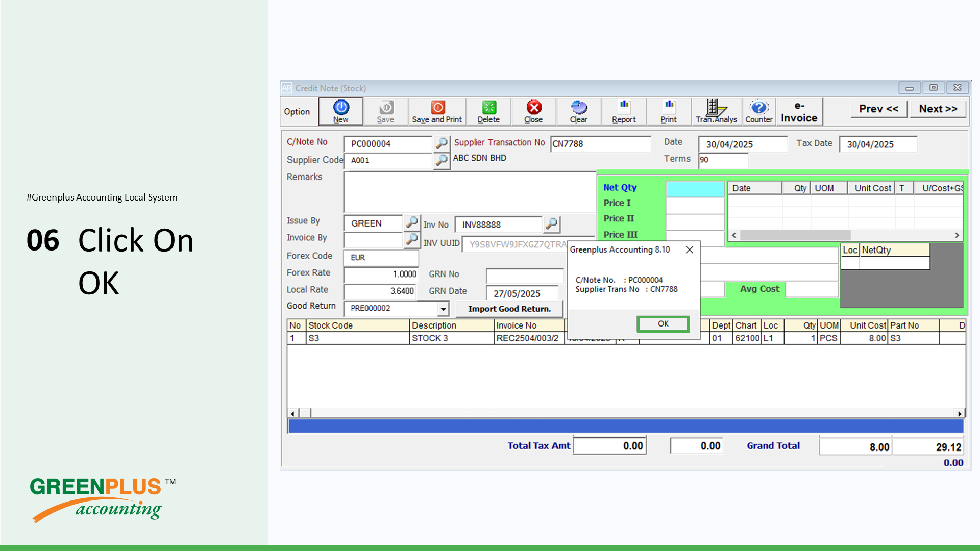Click the Clear toolbar icon
Image resolution: width=980 pixels, height=551 pixels.
point(579,111)
